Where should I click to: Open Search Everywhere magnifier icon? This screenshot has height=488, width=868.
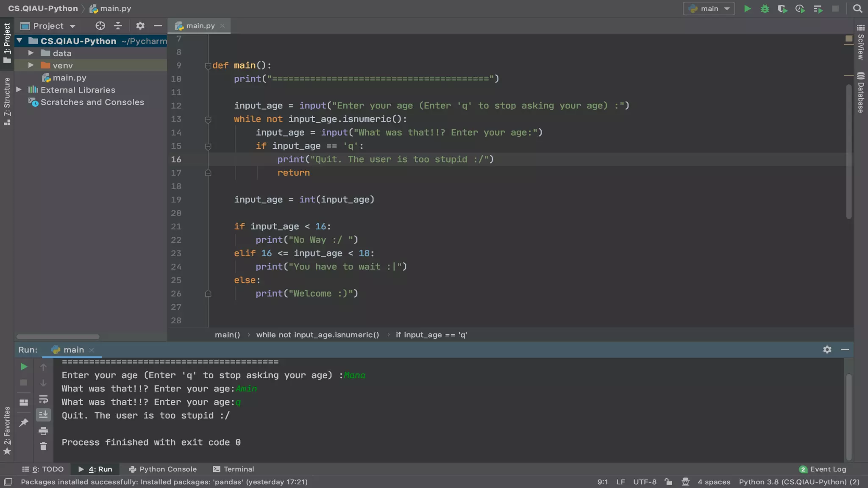coord(857,8)
